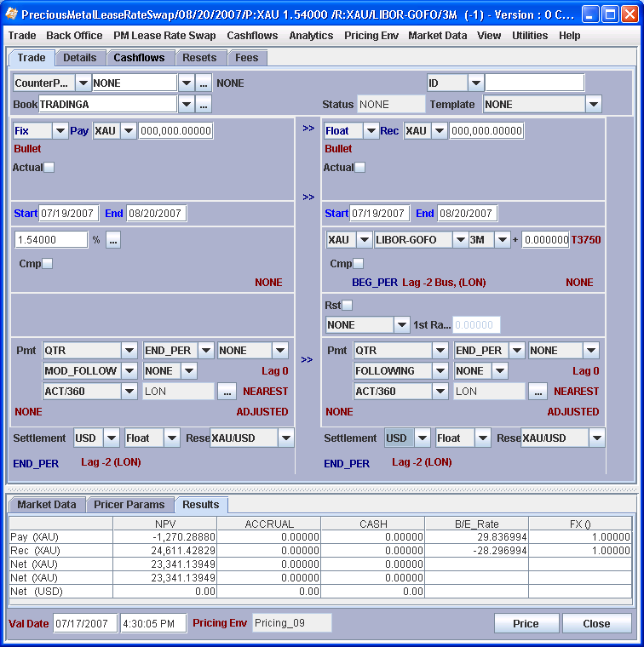The width and height of the screenshot is (644, 647).
Task: Open fixed rate 1.54000 ellipsis button
Action: coord(113,240)
